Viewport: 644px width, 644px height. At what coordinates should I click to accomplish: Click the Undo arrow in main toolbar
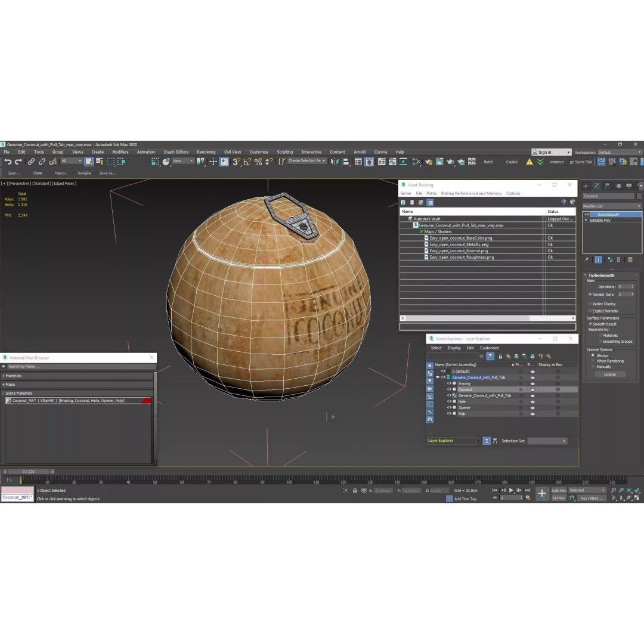tap(8, 162)
